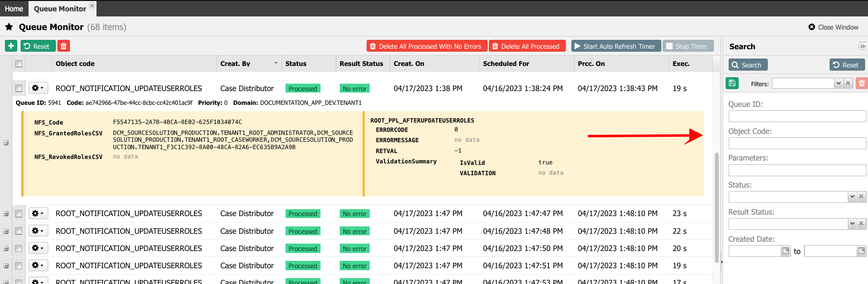Viewport: 868px width, 284px height.
Task: Expand details for the 1:47:50 PM row
Action: [6, 249]
